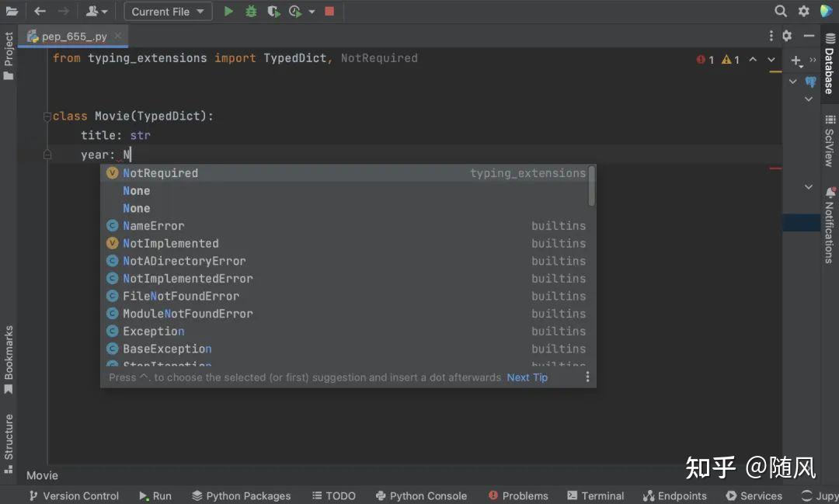Open editor pane settings gear icon

(787, 35)
